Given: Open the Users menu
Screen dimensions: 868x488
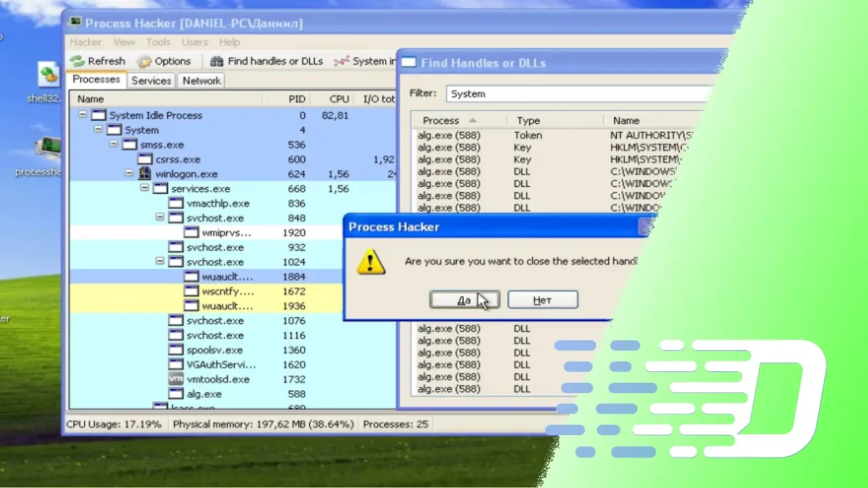Looking at the screenshot, I should (195, 42).
